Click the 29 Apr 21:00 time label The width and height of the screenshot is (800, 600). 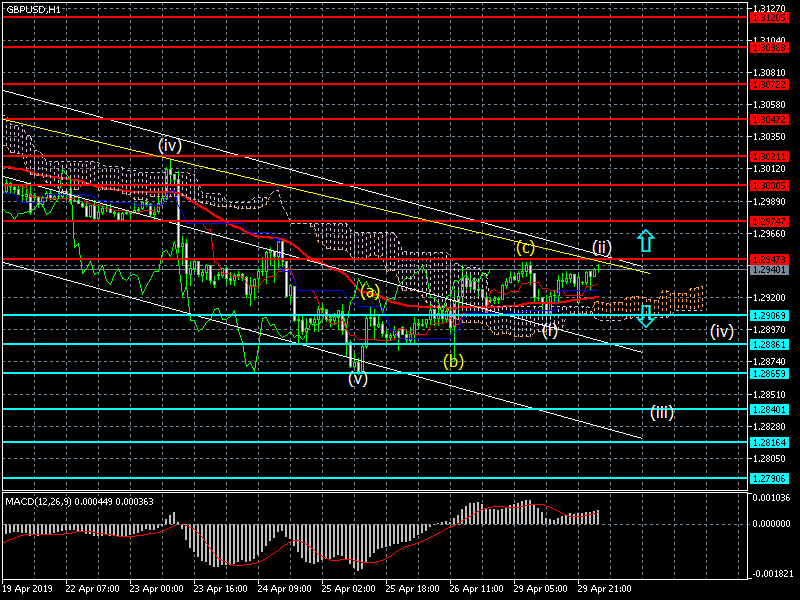pyautogui.click(x=604, y=589)
